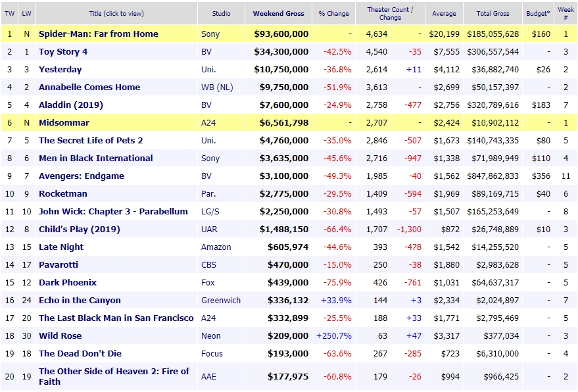Select the Fox studio in Dark Phoenix row
The width and height of the screenshot is (578, 392).
(x=208, y=282)
